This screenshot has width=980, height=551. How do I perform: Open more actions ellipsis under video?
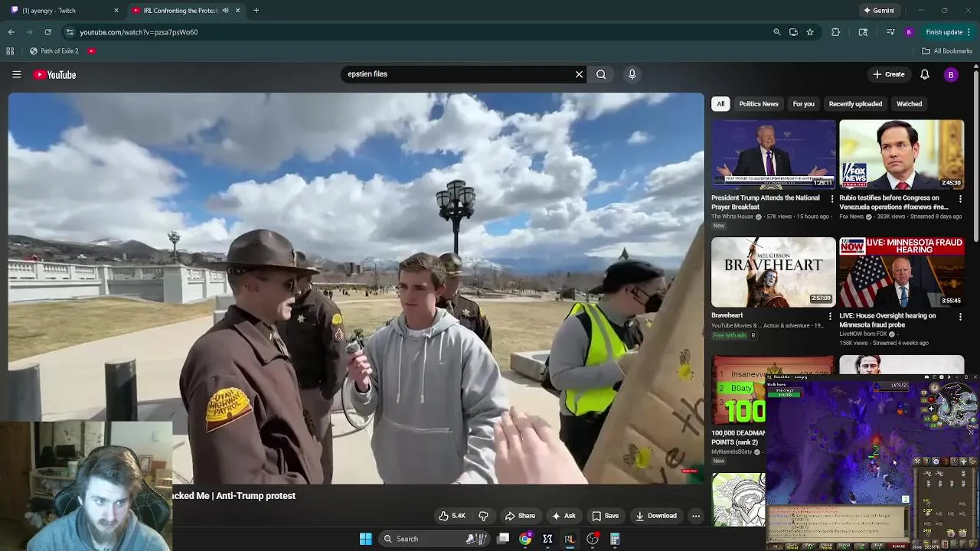[x=696, y=516]
